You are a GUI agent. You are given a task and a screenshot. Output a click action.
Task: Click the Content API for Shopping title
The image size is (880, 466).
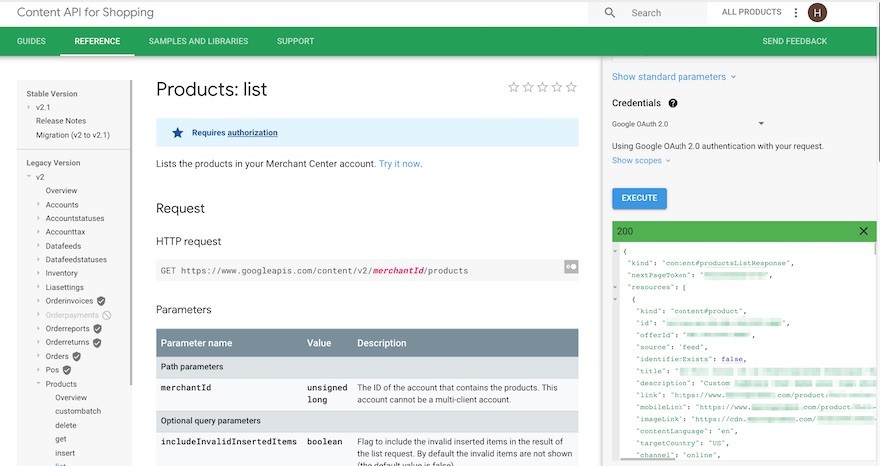click(x=85, y=12)
